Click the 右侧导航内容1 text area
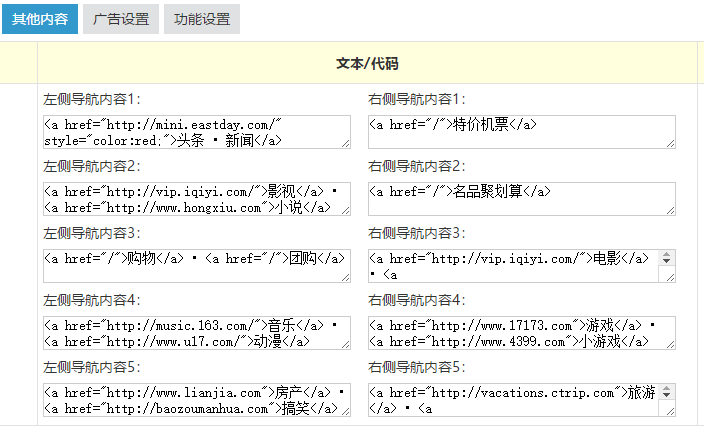 [521, 132]
